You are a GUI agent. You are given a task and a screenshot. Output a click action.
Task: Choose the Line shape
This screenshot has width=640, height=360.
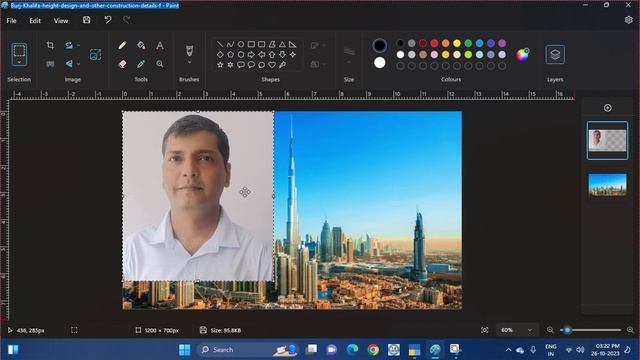[x=220, y=44]
